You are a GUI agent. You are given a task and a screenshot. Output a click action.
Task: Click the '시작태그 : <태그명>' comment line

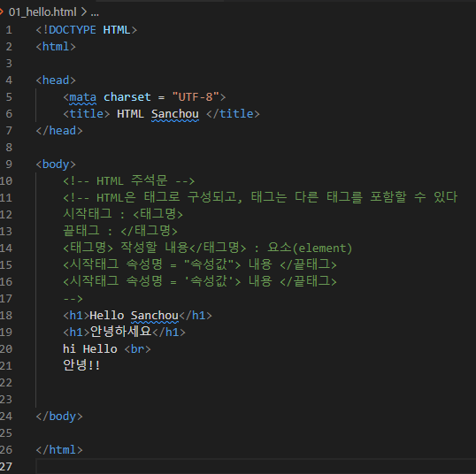[123, 215]
